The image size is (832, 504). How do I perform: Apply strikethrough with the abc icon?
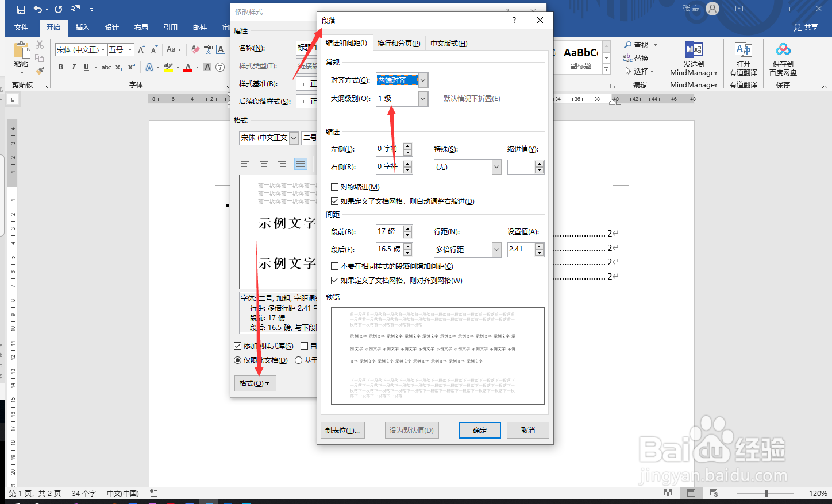(x=106, y=67)
